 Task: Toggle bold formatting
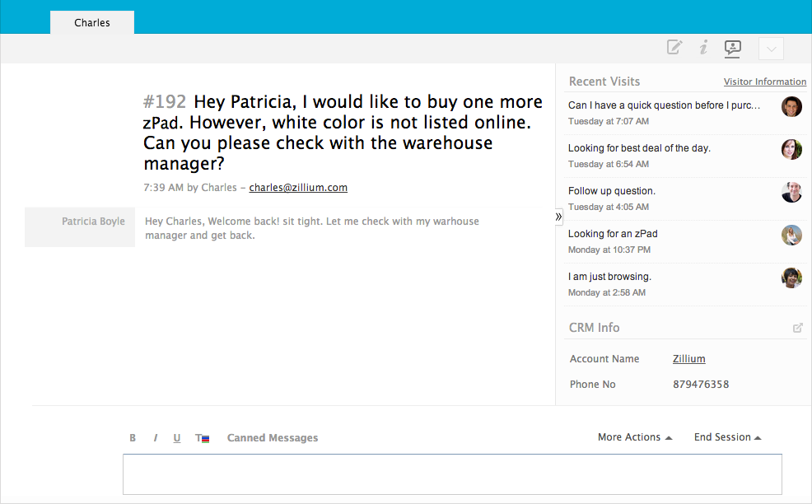click(x=133, y=438)
